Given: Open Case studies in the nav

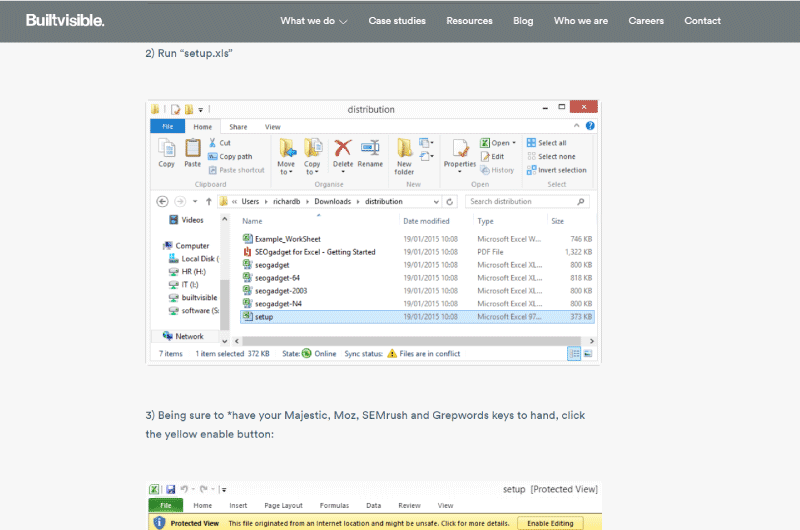Looking at the screenshot, I should coord(397,21).
